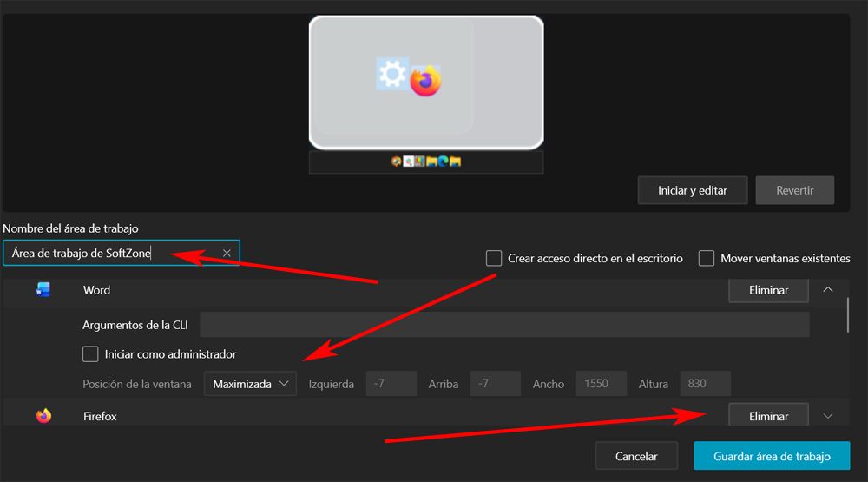This screenshot has width=868, height=482.
Task: Click the Ancho value field 1550
Action: [x=602, y=384]
